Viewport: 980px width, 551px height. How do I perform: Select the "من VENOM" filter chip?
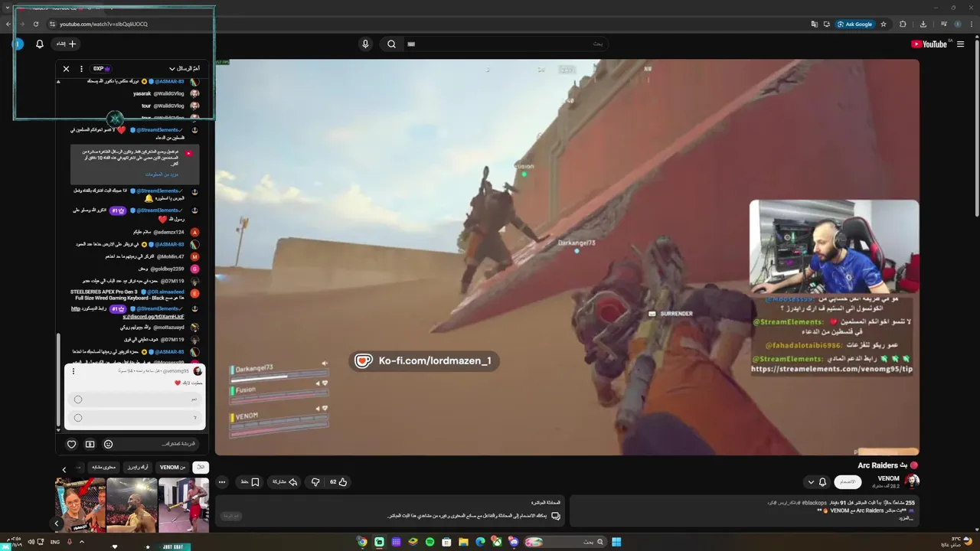point(172,467)
